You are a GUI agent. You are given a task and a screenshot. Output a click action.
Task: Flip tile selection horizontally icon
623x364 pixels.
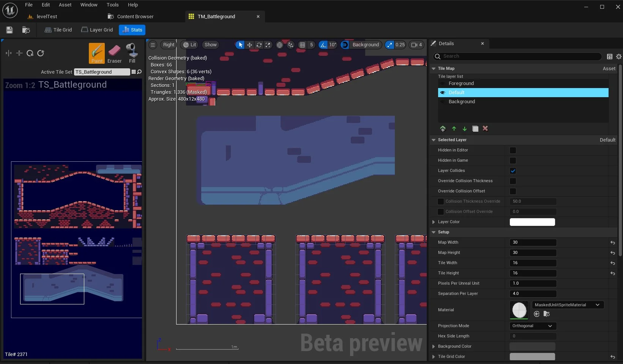pos(9,53)
